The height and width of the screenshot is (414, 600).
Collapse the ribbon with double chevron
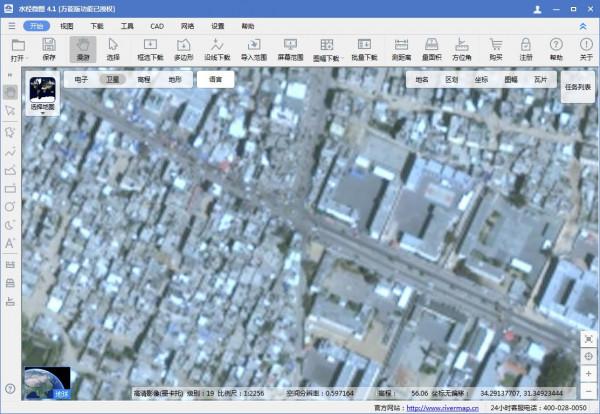pyautogui.click(x=583, y=26)
